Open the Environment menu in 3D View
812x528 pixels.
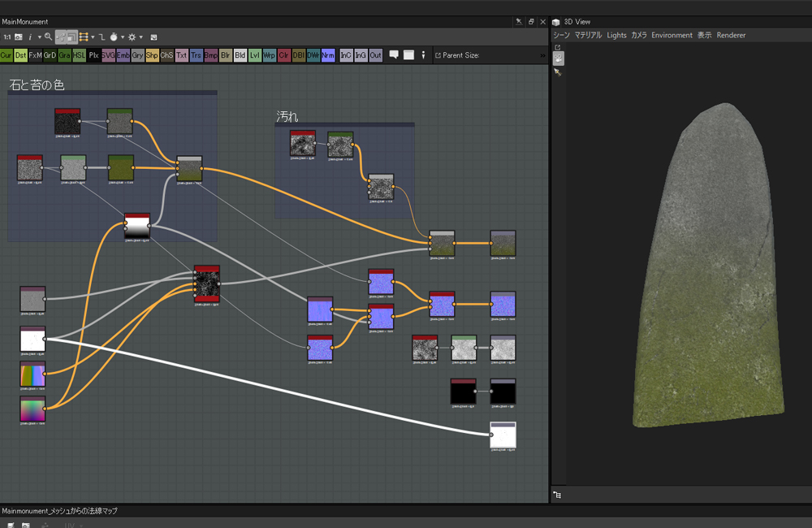coord(671,36)
